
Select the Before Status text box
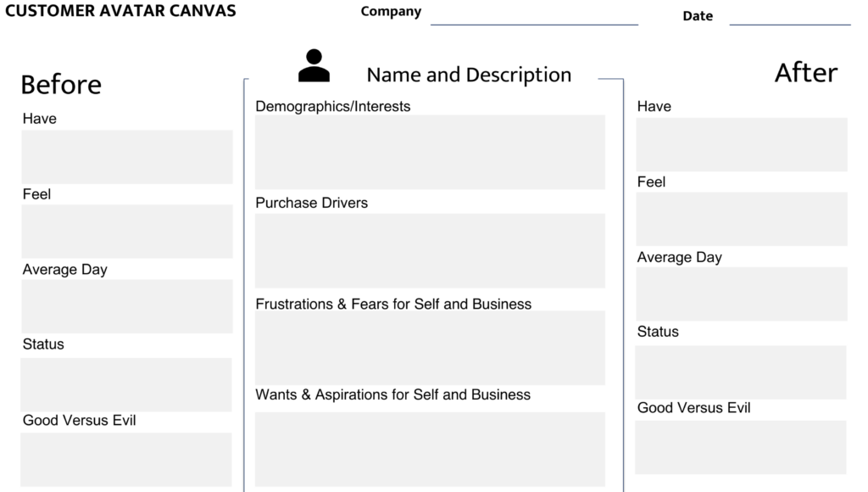pos(127,384)
